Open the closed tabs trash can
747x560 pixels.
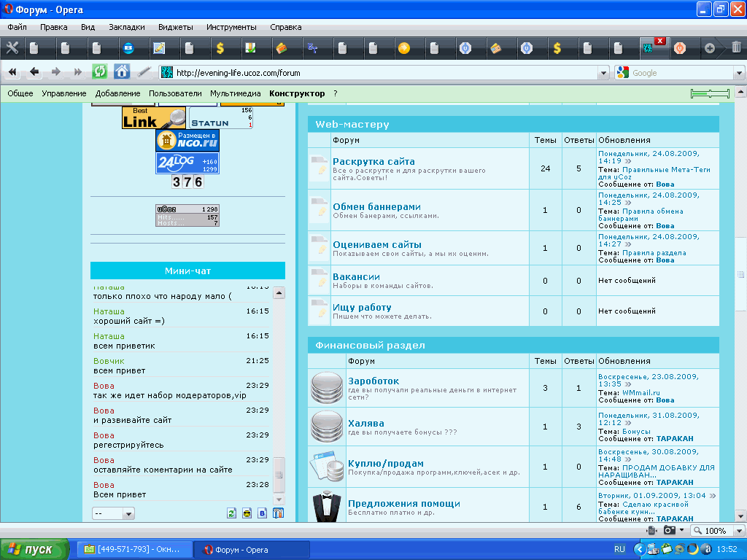coord(736,47)
